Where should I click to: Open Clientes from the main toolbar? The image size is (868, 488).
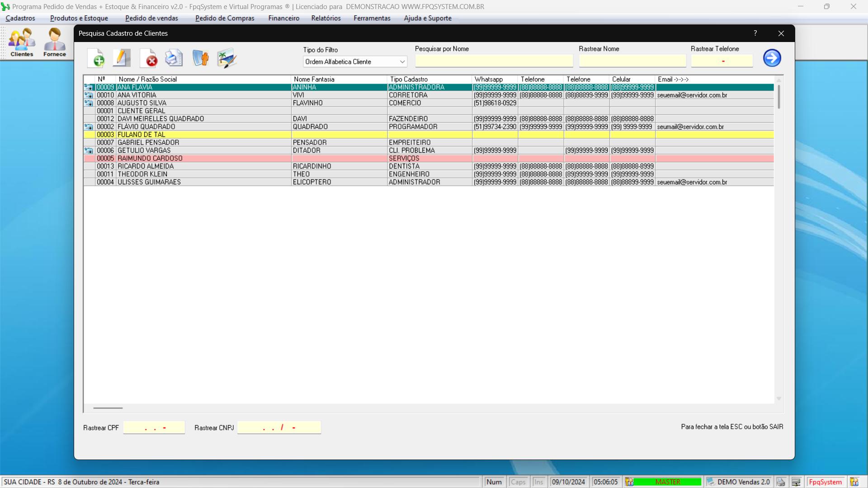click(22, 42)
